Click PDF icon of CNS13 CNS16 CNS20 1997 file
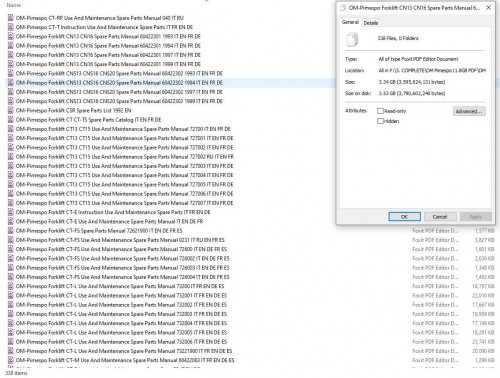 [x=11, y=92]
